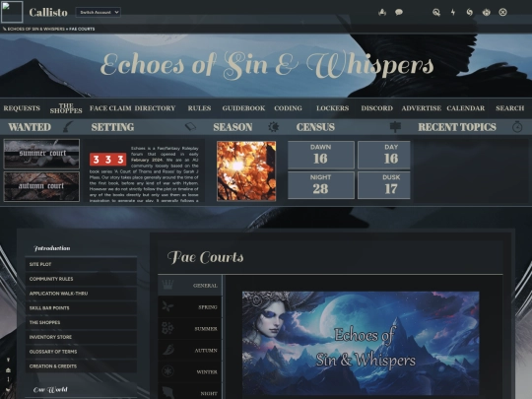Click the Day 16 census box
532x399 pixels.
[384, 155]
